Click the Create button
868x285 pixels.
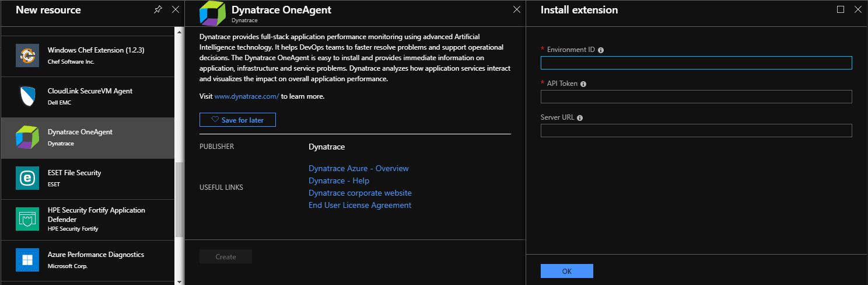(x=226, y=257)
